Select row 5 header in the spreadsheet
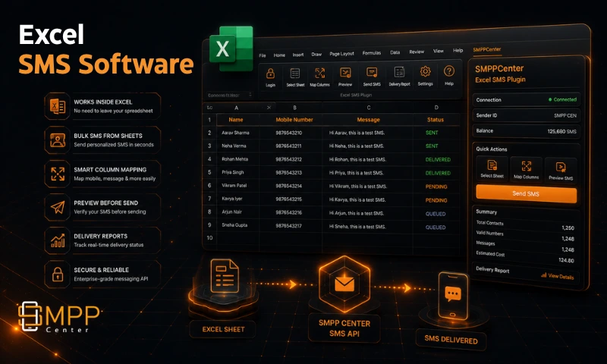The width and height of the screenshot is (607, 364). click(x=209, y=172)
